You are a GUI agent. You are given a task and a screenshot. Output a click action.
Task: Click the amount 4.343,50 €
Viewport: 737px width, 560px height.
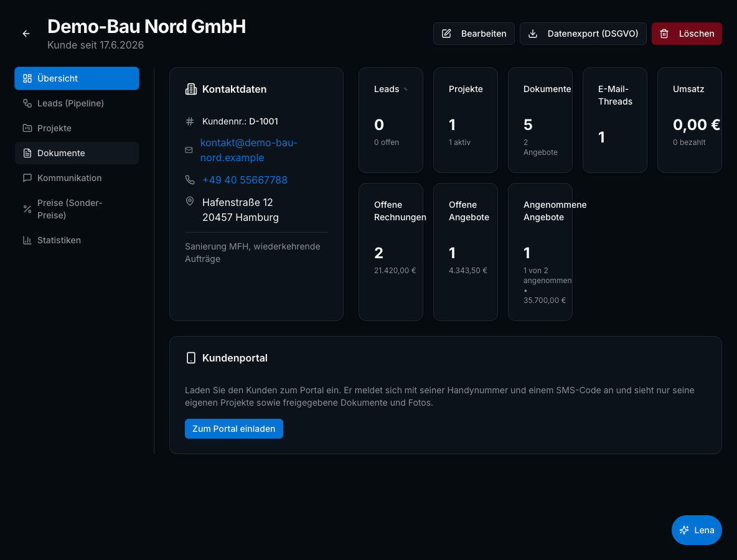467,271
